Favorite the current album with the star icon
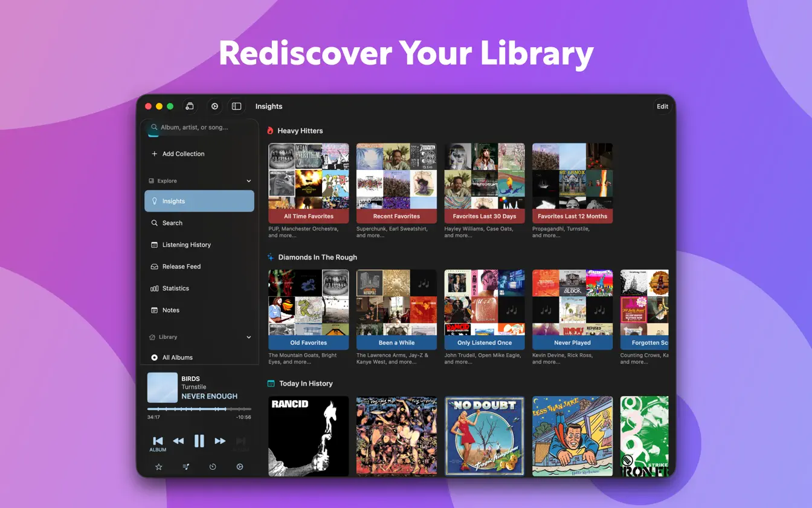Image resolution: width=812 pixels, height=508 pixels. [159, 467]
